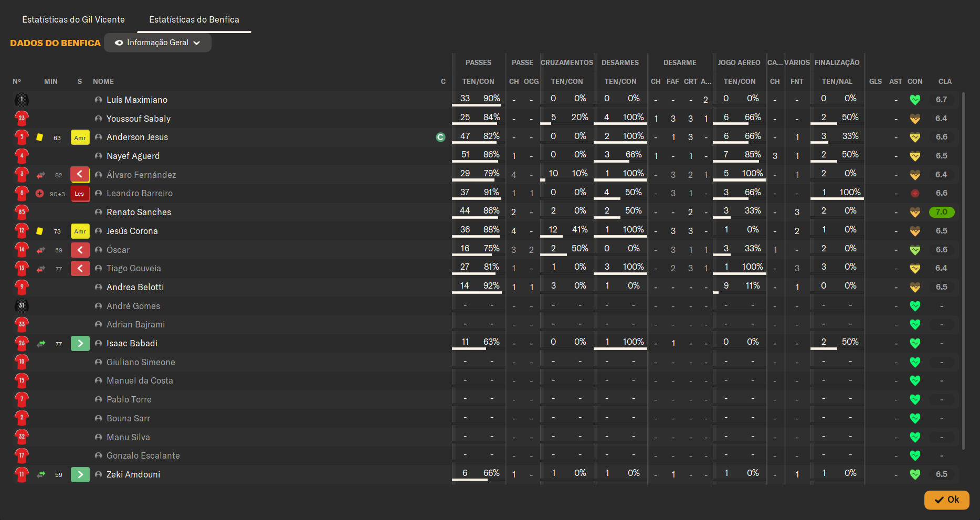
Task: Click Luís Maximiano's 6.7 rating
Action: coord(941,100)
